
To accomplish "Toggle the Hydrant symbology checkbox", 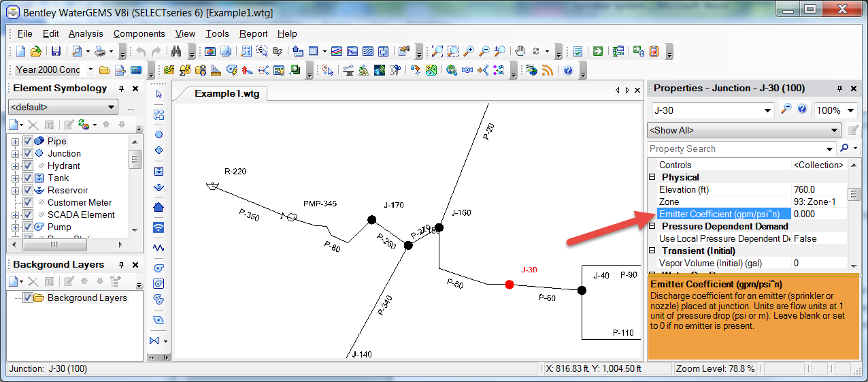I will tap(28, 165).
